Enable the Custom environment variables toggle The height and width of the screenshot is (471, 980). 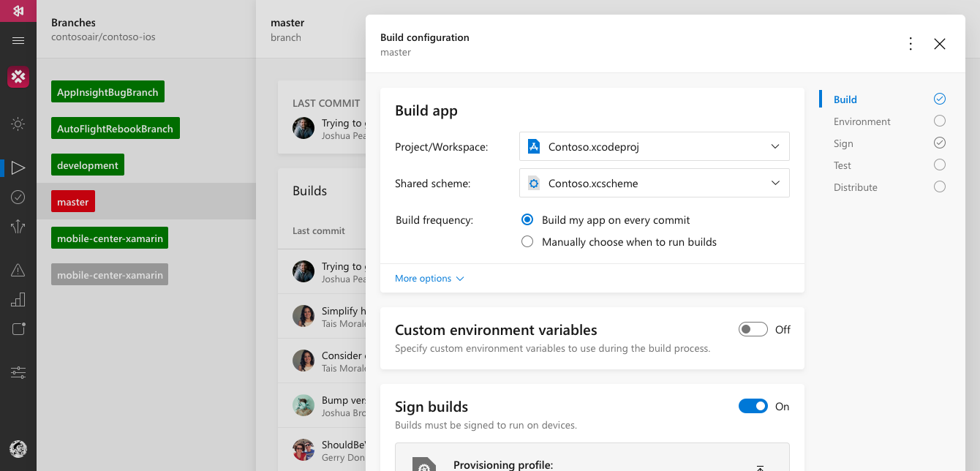(753, 330)
